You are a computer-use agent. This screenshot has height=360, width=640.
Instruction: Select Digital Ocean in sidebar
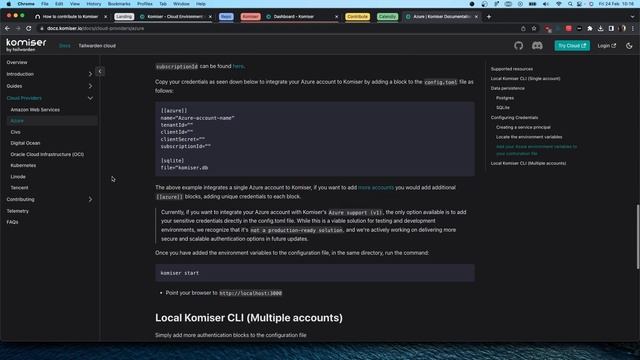(x=25, y=143)
